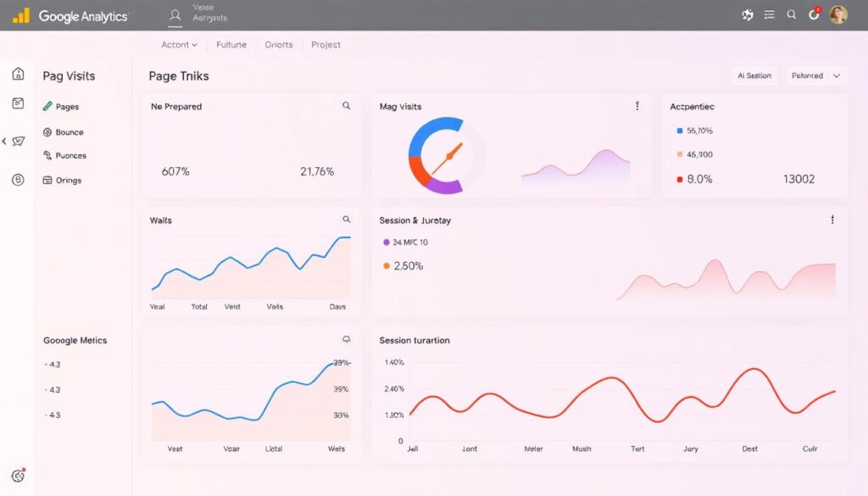Click the home icon in the left rail
868x496 pixels.
point(17,74)
